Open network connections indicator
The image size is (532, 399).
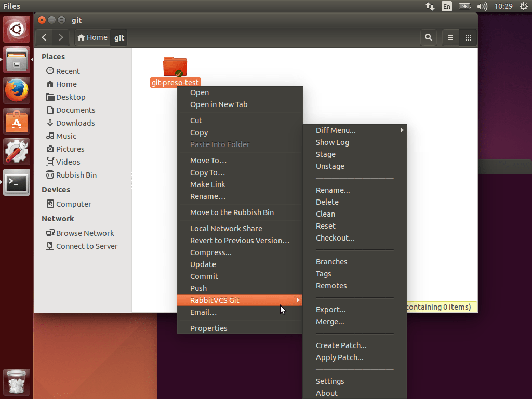(430, 6)
